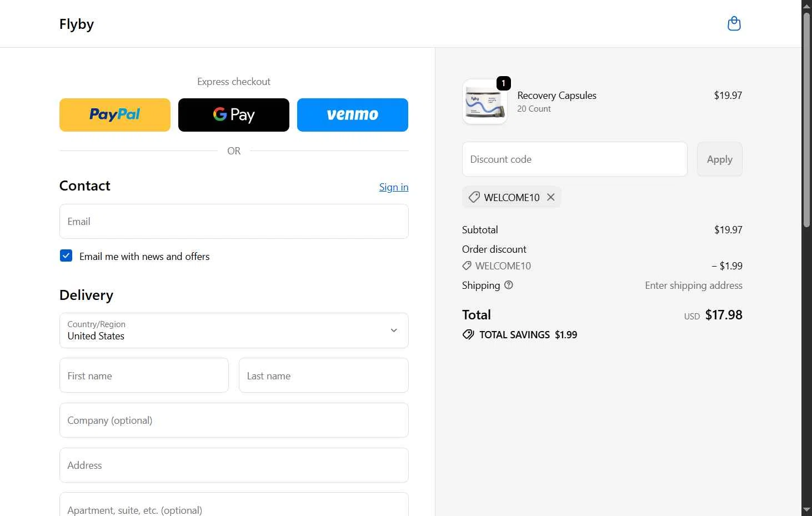
Task: Click the Recovery Capsules product name
Action: [x=557, y=96]
